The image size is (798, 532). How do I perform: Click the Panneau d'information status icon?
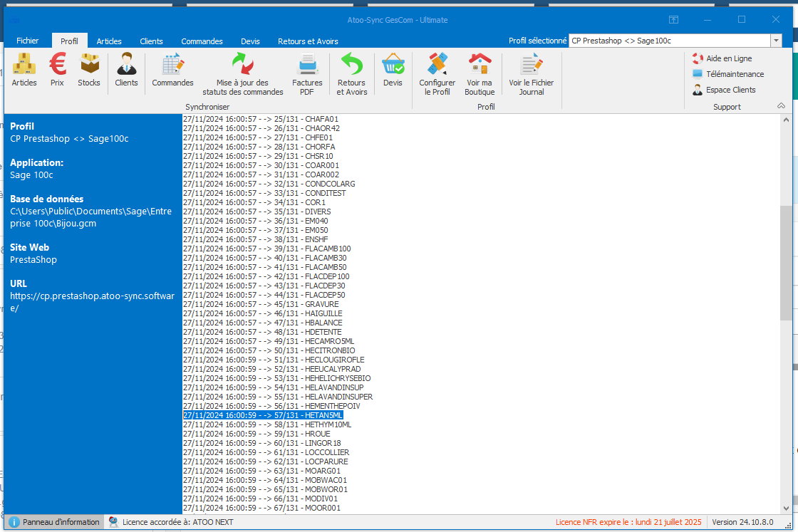14,522
